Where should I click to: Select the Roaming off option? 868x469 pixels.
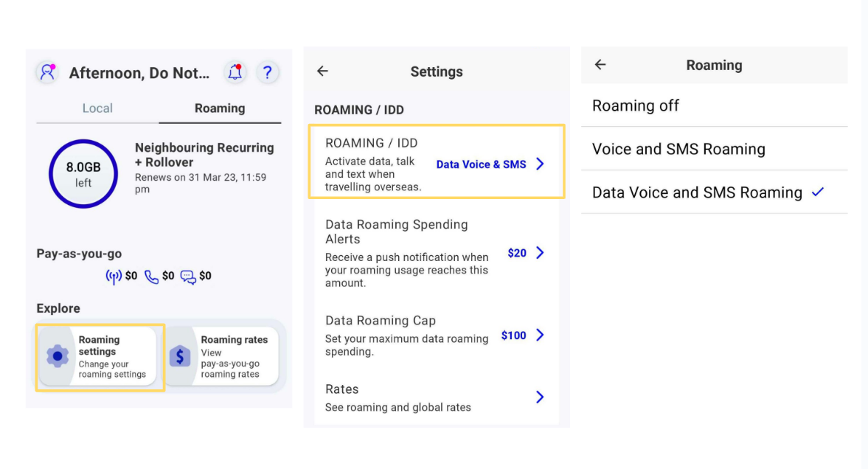[x=636, y=105]
